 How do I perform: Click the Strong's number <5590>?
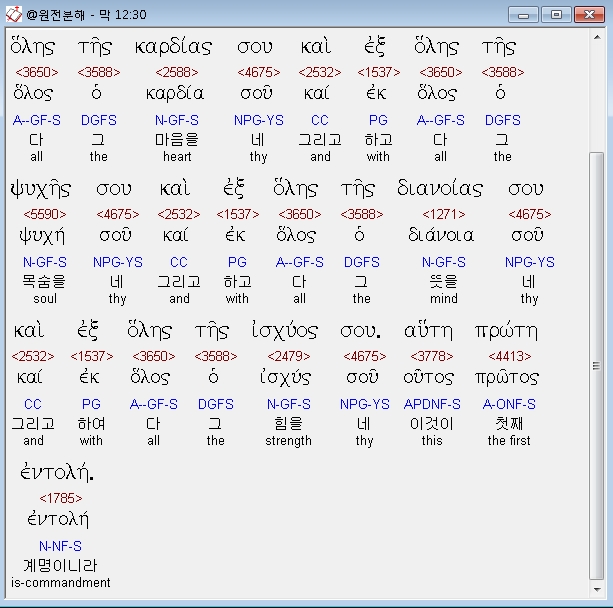[x=45, y=214]
